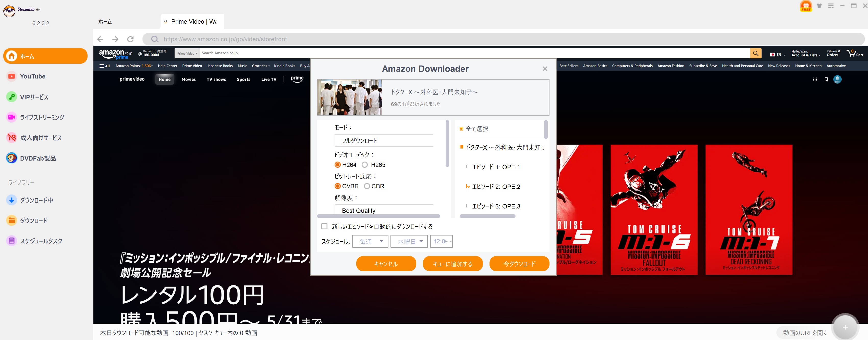
Task: Open the 水曜日 weekday dropdown
Action: tap(409, 241)
